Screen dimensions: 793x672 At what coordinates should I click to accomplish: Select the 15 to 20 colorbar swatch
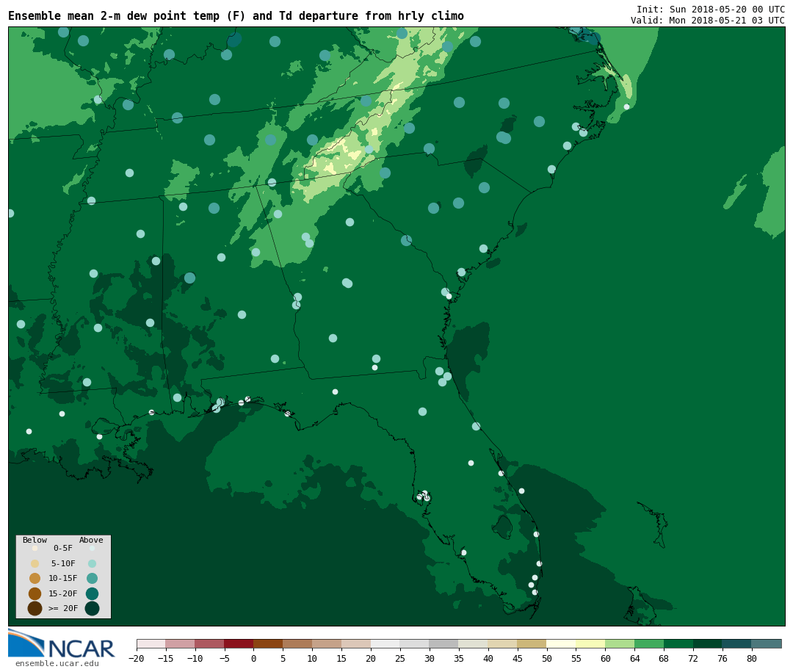coord(357,644)
